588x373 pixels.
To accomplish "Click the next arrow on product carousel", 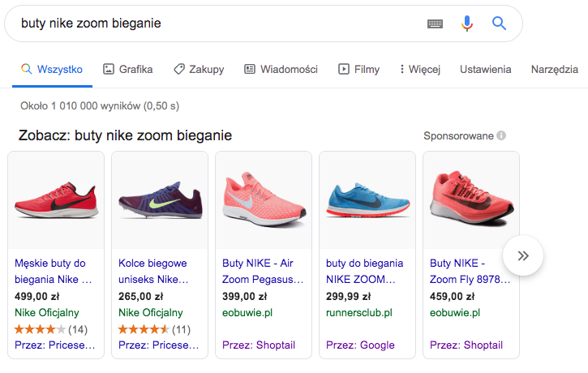I will [x=523, y=255].
